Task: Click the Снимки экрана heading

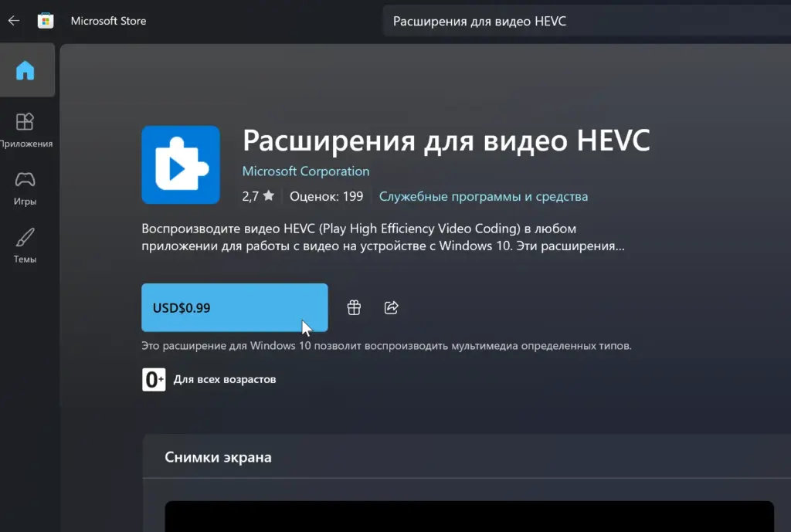Action: [218, 457]
